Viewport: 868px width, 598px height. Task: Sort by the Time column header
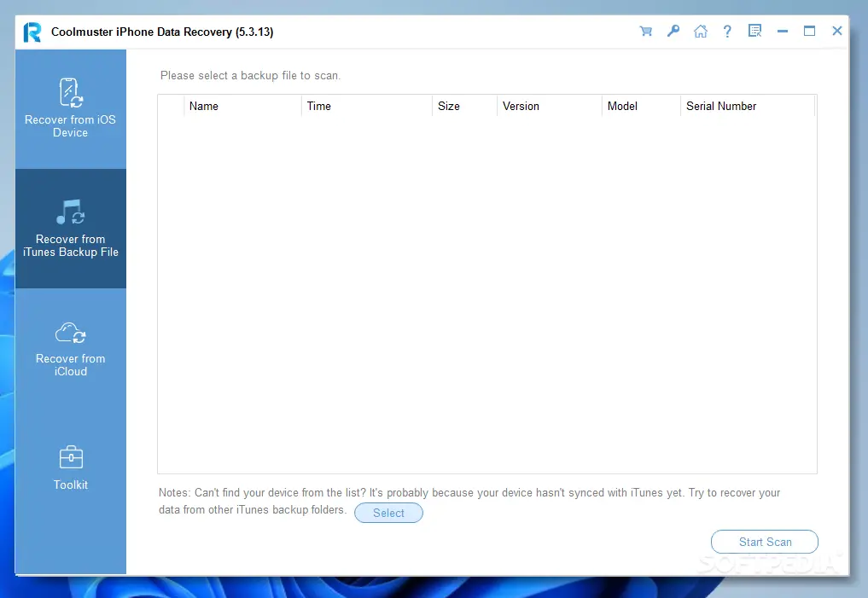(x=367, y=107)
